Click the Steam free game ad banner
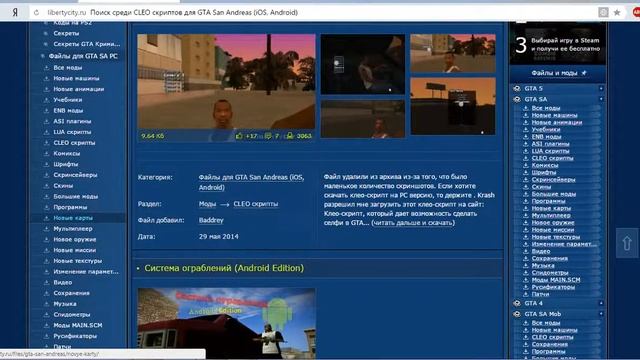 pos(558,44)
